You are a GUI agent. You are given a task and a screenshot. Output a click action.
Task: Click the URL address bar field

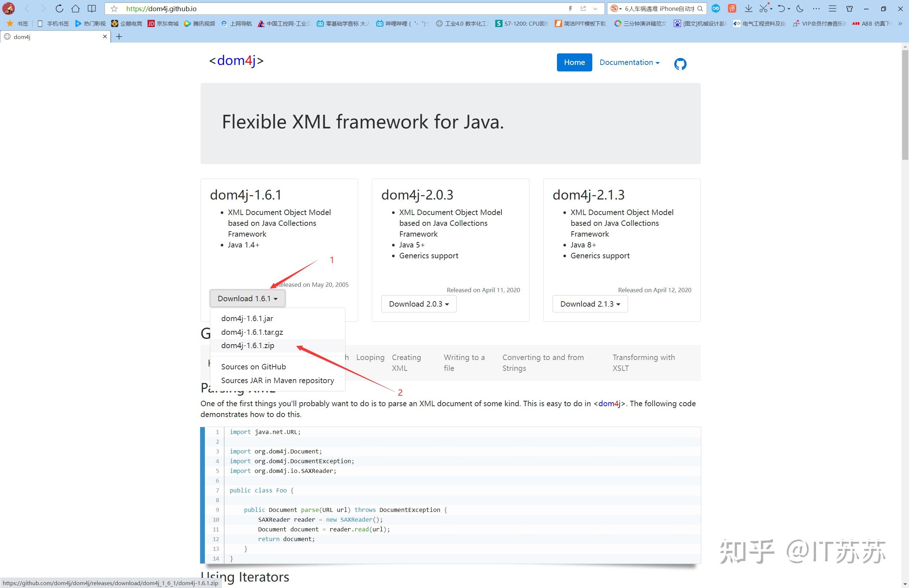(344, 8)
